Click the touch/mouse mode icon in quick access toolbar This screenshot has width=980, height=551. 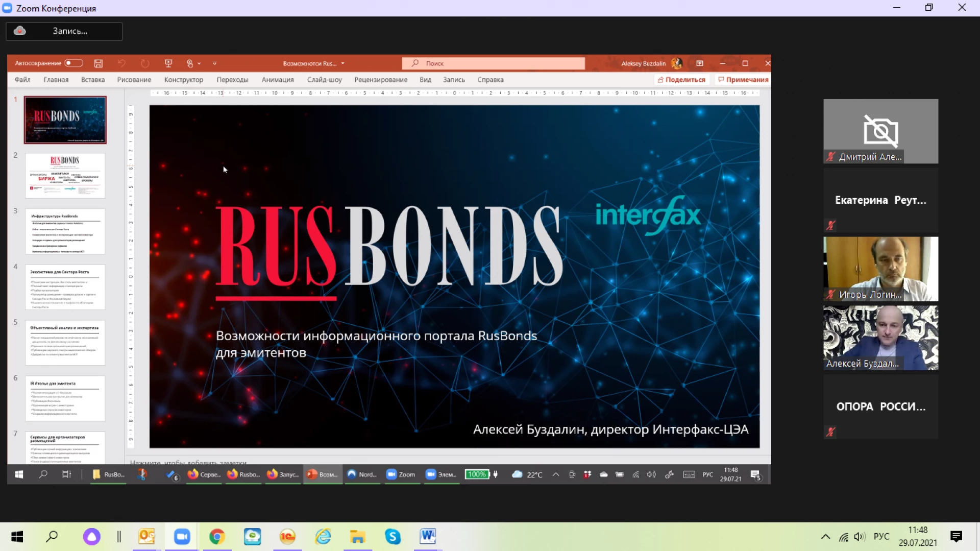pos(190,63)
